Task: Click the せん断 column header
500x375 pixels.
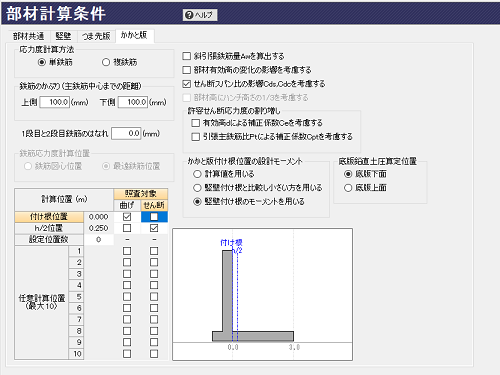Action: [154, 206]
